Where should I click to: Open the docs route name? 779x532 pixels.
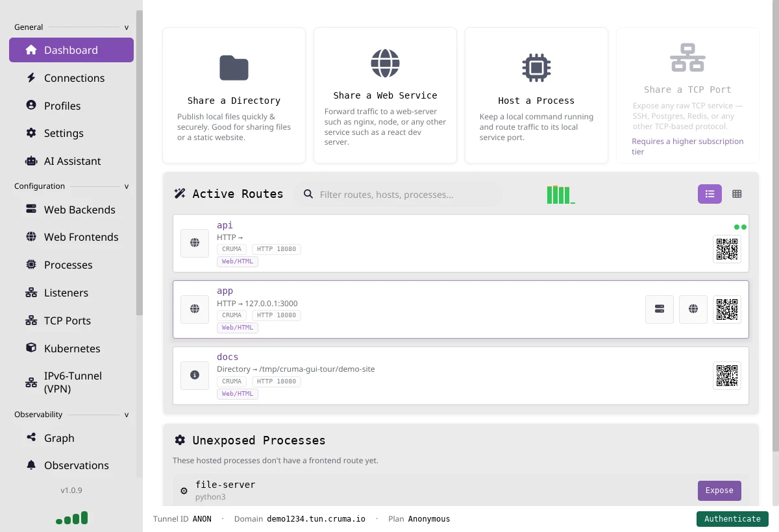tap(228, 357)
